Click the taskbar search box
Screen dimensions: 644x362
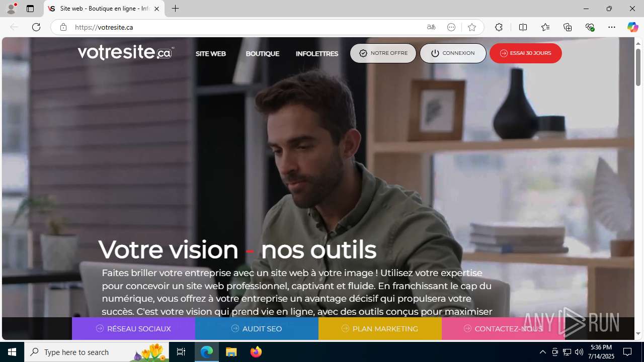point(97,352)
